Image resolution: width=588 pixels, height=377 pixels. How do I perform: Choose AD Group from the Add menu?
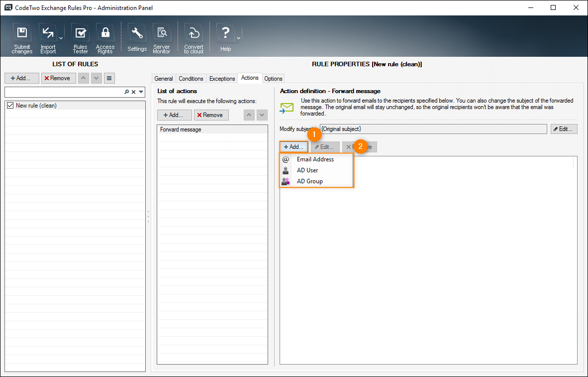coord(316,181)
